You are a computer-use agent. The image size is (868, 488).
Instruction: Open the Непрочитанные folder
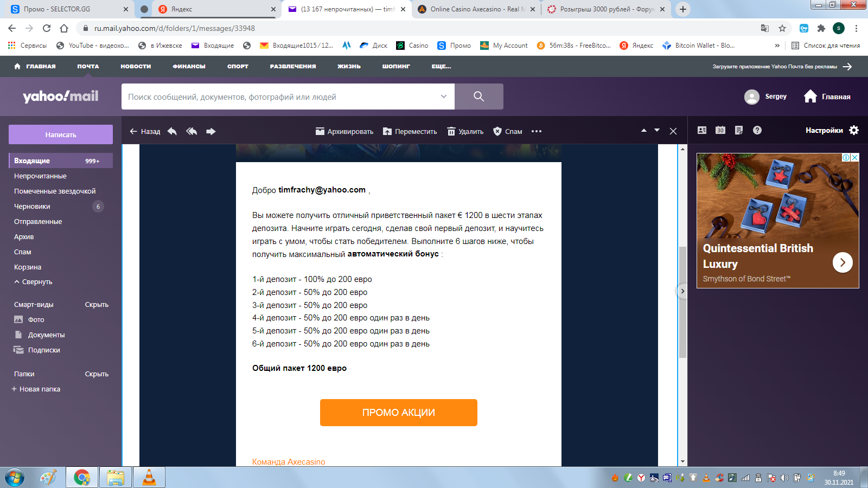click(40, 176)
